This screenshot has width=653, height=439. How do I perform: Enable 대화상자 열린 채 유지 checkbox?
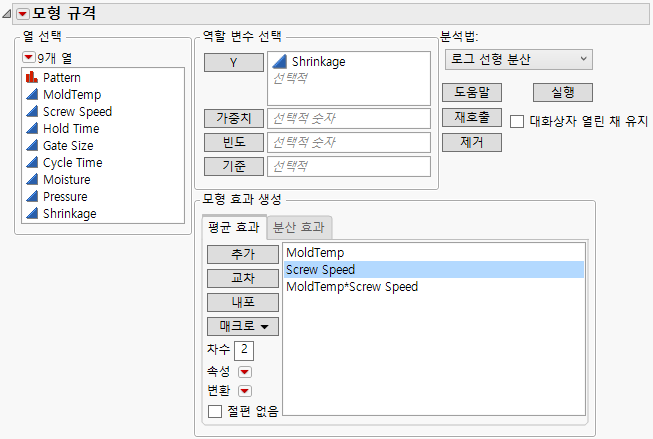(517, 122)
